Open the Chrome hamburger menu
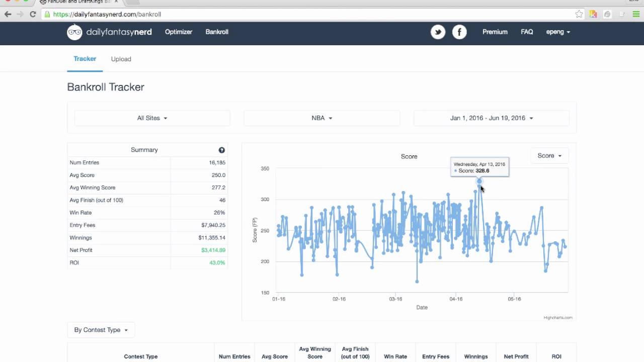 (x=636, y=14)
